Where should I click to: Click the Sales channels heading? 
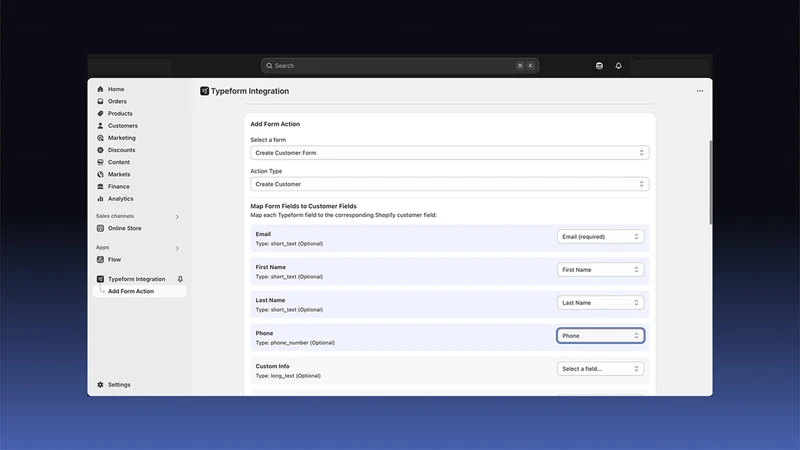[x=115, y=216]
